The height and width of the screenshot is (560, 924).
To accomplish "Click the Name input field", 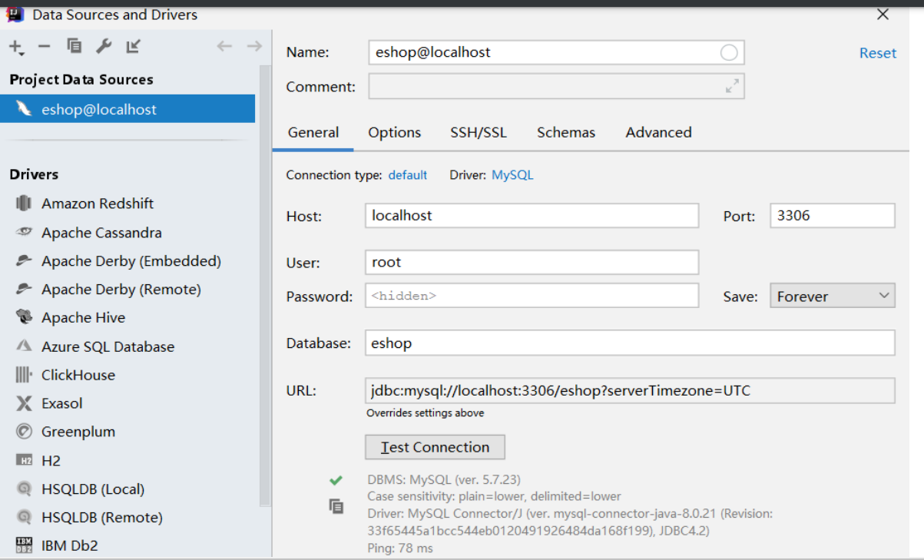I will pyautogui.click(x=556, y=52).
